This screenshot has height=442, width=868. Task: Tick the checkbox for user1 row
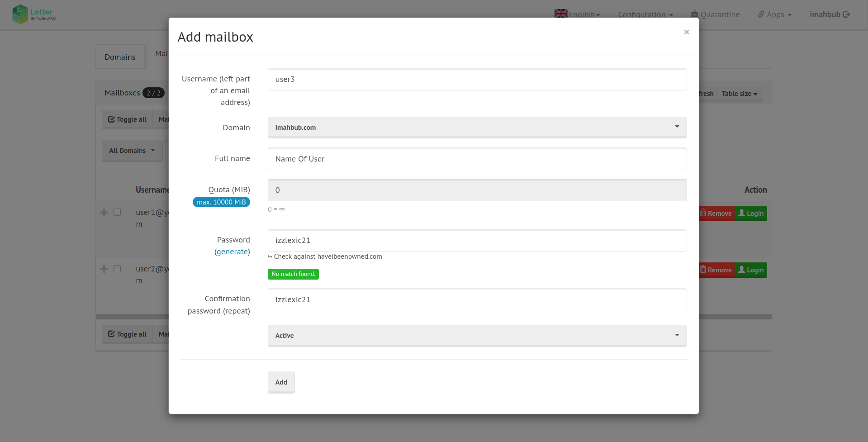[x=117, y=212]
